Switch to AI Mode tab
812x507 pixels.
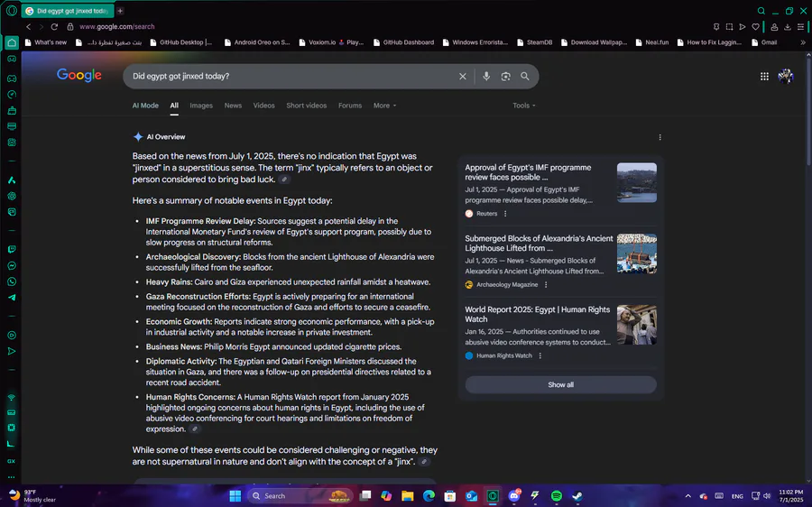(x=145, y=106)
